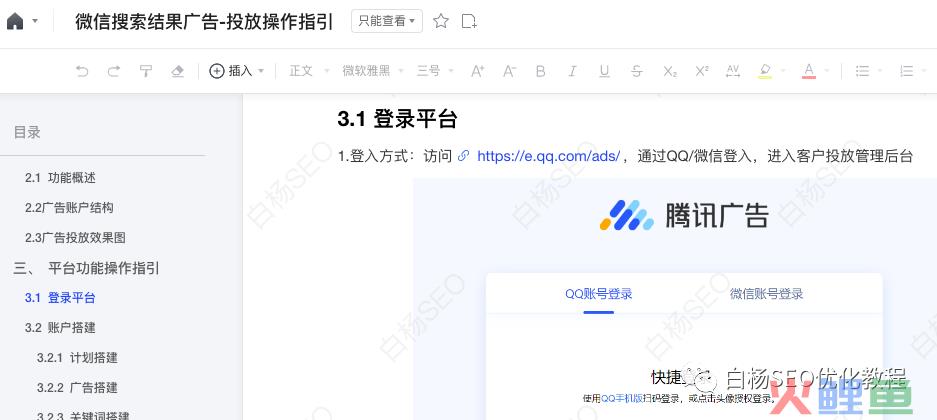The image size is (937, 420).
Task: Open the 三号 font size dropdown
Action: pos(435,71)
